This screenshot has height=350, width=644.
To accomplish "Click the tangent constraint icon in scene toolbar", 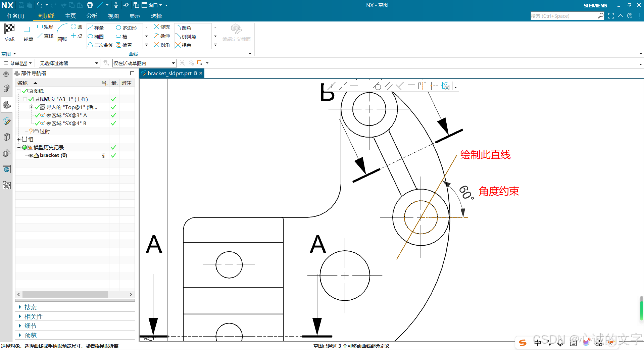I will (x=377, y=86).
